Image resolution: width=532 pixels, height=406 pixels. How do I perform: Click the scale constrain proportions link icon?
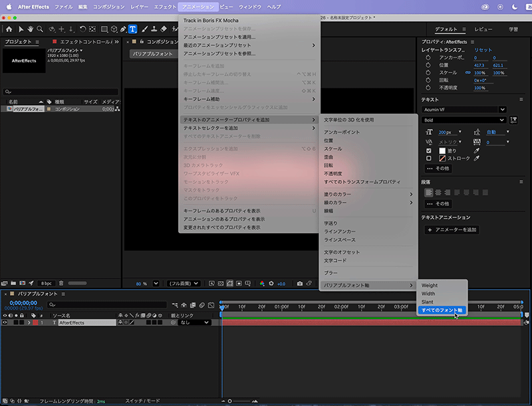467,72
